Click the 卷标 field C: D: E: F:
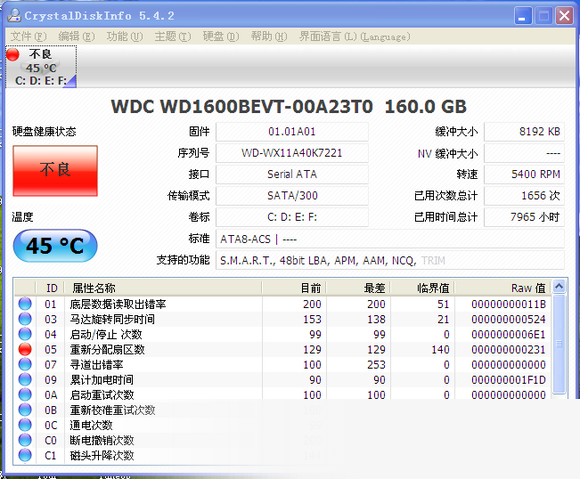 pos(292,217)
